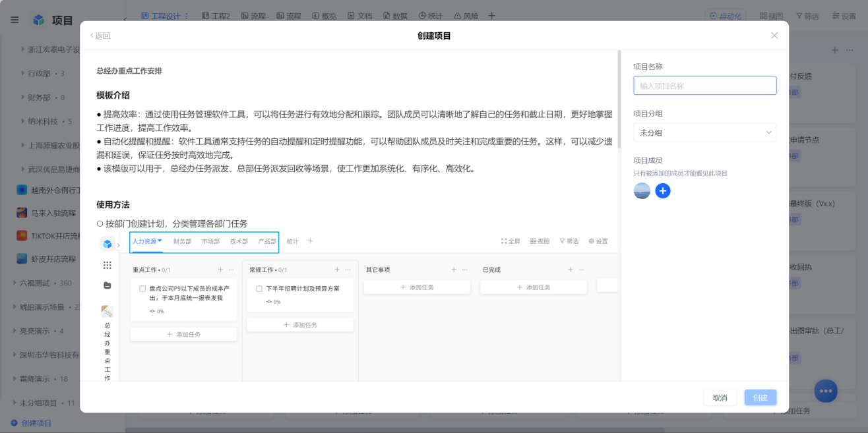Click the template preview screenshot image
Viewport: 868px width, 433px height.
[x=357, y=306]
